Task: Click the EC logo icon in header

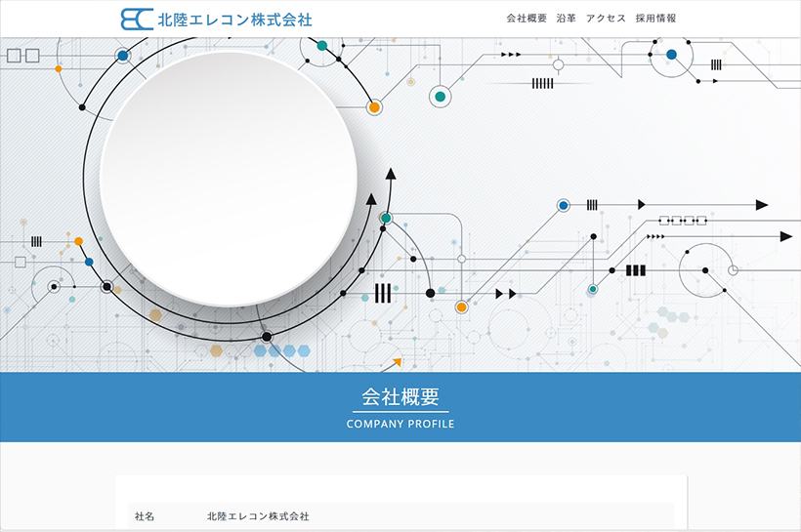Action: click(x=136, y=19)
